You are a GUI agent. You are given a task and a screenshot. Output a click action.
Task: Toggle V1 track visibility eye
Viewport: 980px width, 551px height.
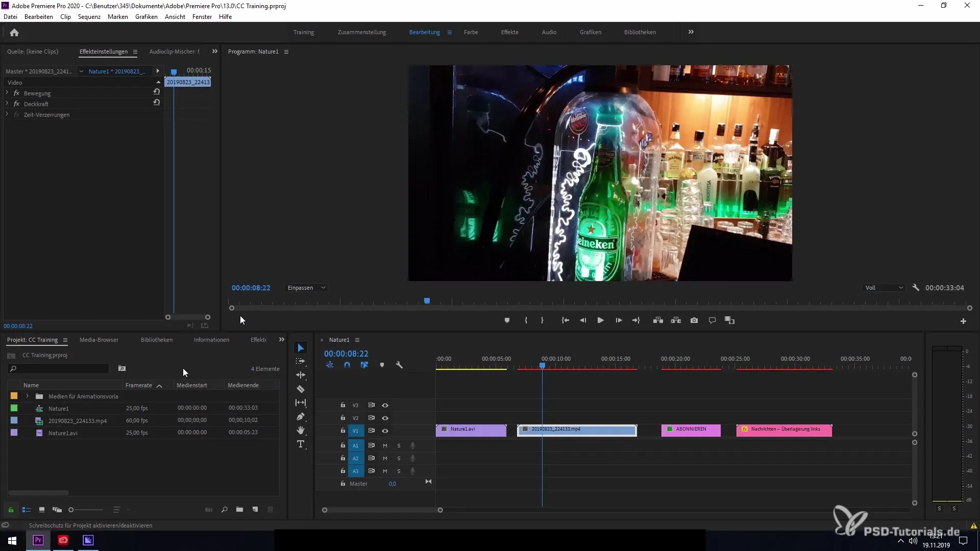click(x=385, y=431)
